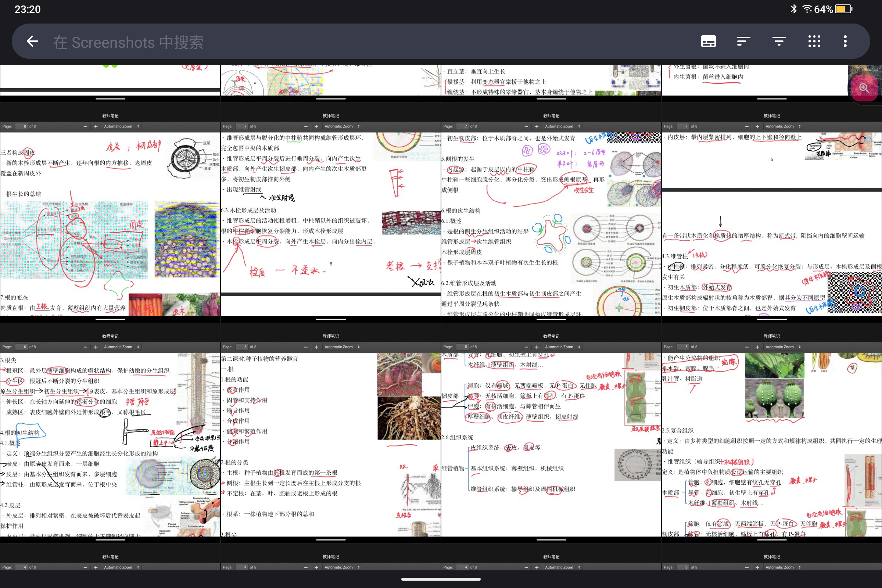Open thumbnail showing '直立茎: 垂直向上生长'

click(551, 83)
